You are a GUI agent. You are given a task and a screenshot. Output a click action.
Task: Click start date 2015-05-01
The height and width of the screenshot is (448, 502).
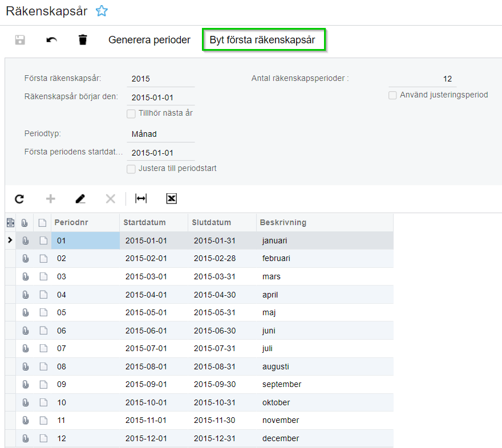(x=146, y=312)
